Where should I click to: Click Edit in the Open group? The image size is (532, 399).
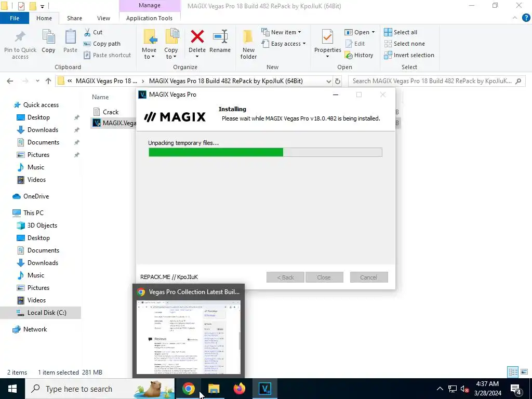point(355,44)
